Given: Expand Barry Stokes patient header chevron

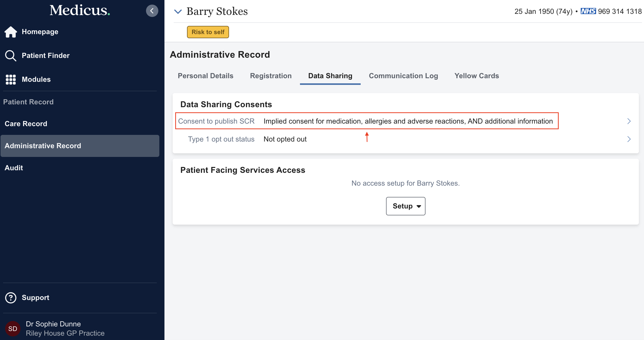Looking at the screenshot, I should point(178,11).
